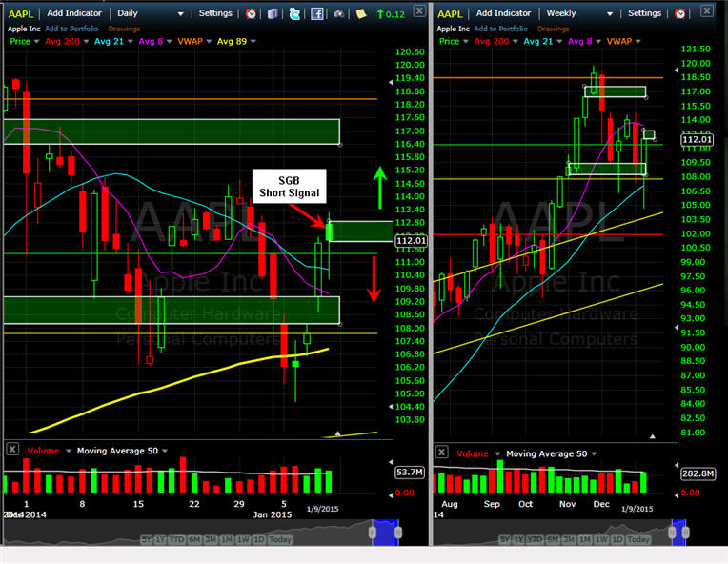The width and height of the screenshot is (728, 564).
Task: Open Settings in the Daily chart
Action: coord(215,13)
